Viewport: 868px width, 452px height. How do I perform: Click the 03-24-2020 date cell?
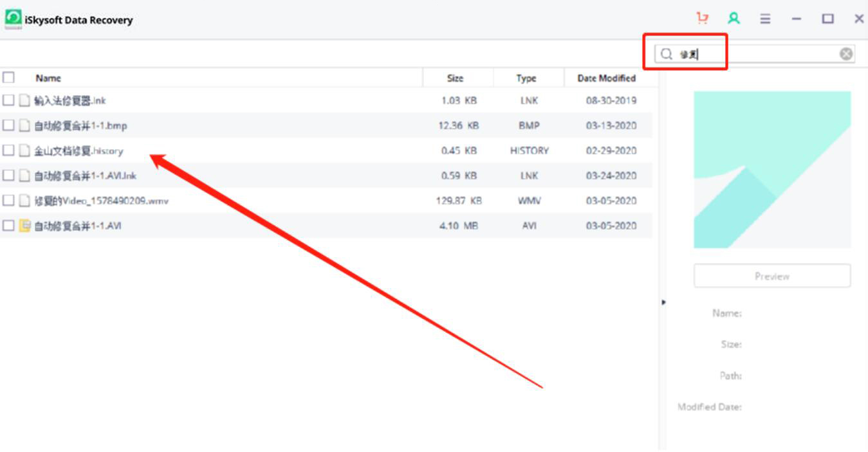point(611,176)
